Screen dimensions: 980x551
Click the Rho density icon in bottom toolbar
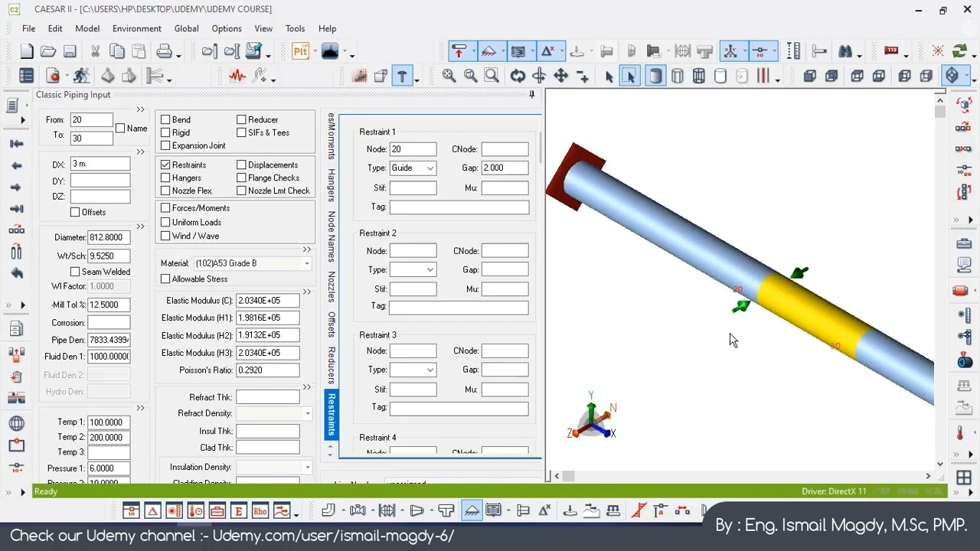(x=260, y=511)
